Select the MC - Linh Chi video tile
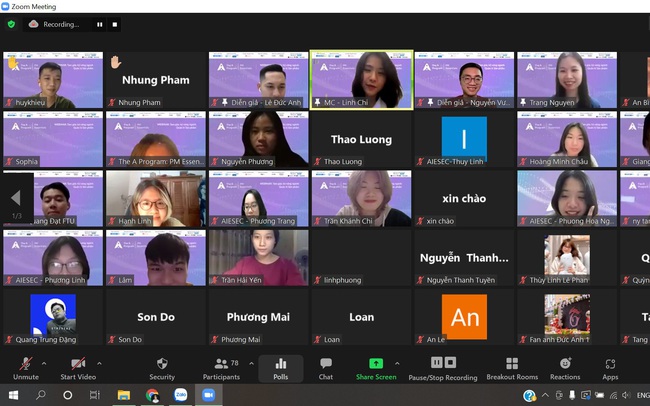The width and height of the screenshot is (650, 406). tap(361, 80)
